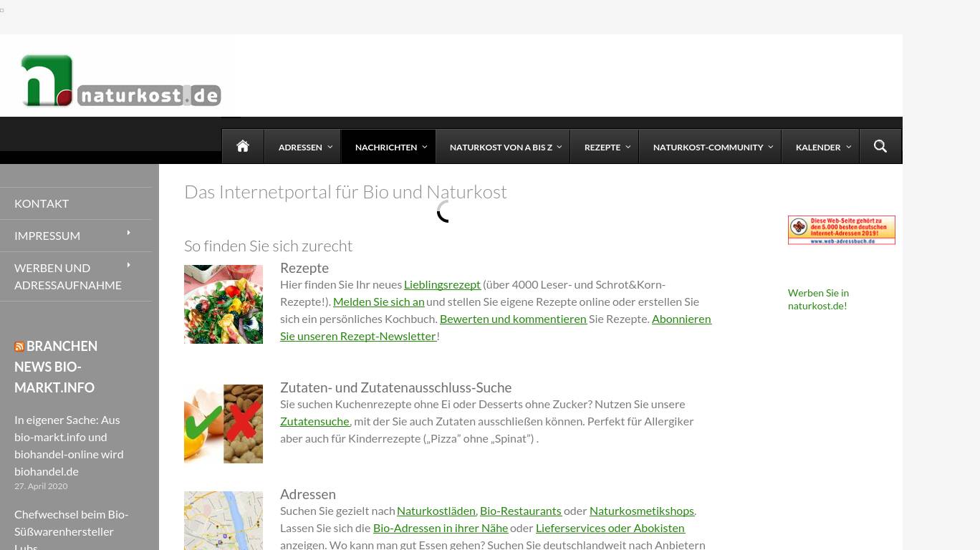This screenshot has height=550, width=980.
Task: Open the search magnifier icon
Action: pyautogui.click(x=880, y=147)
